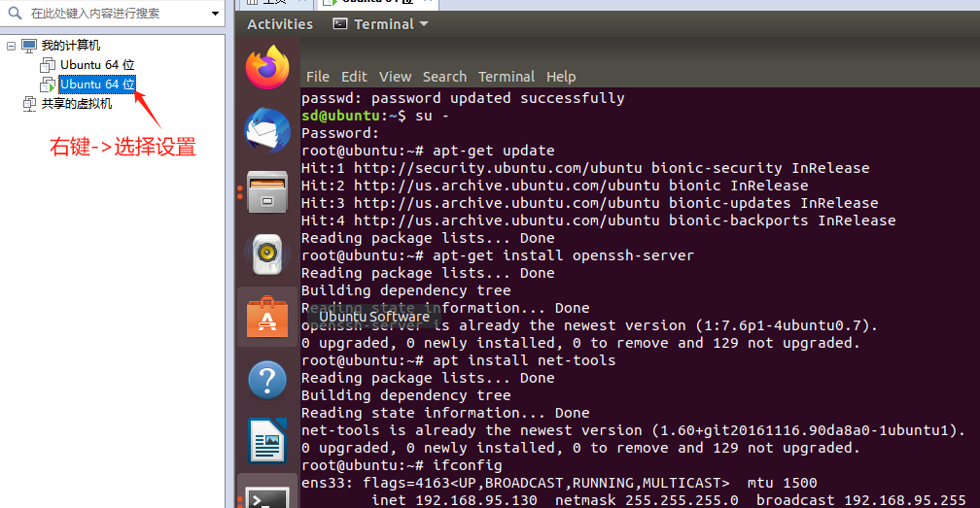
Task: Open the Activities overview
Action: (x=280, y=24)
